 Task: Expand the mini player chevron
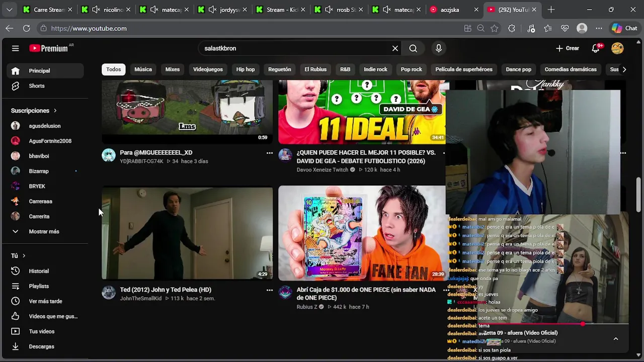coord(616,339)
